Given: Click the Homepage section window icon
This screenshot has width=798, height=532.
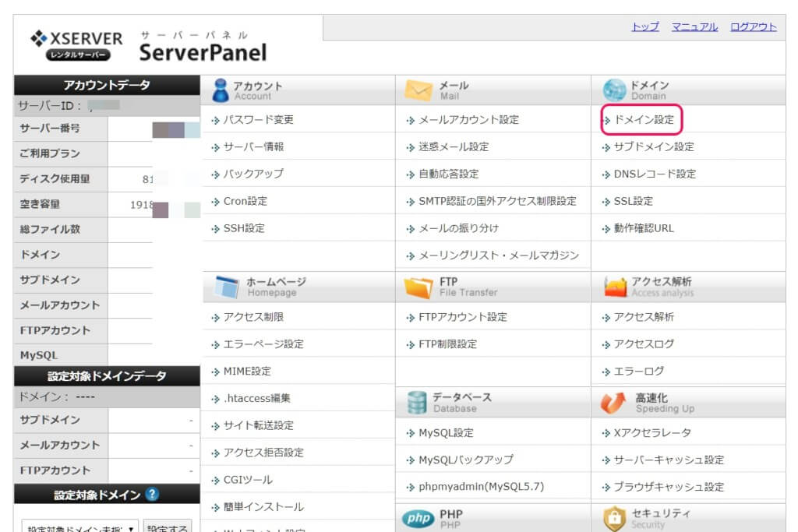Looking at the screenshot, I should coord(227,287).
